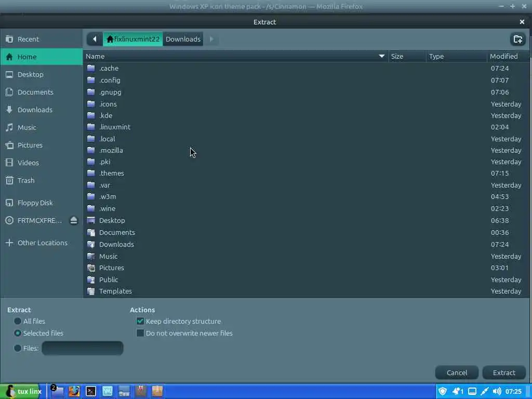Screen dimensions: 532x399
Task: Open Documents in the sidebar
Action: (x=42, y=92)
